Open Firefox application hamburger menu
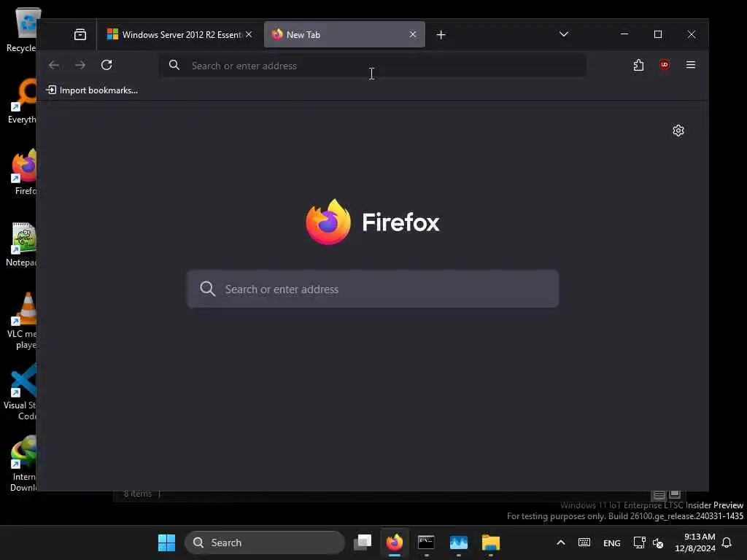This screenshot has width=747, height=560. point(691,65)
